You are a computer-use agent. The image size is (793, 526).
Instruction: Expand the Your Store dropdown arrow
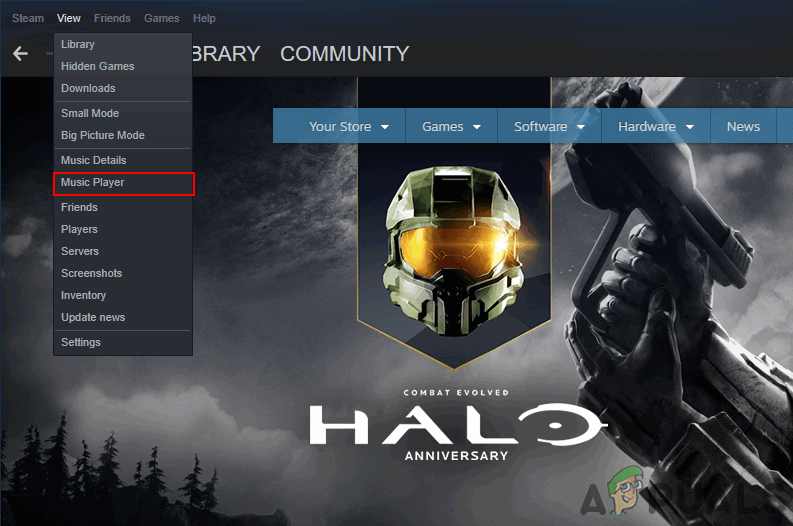385,126
